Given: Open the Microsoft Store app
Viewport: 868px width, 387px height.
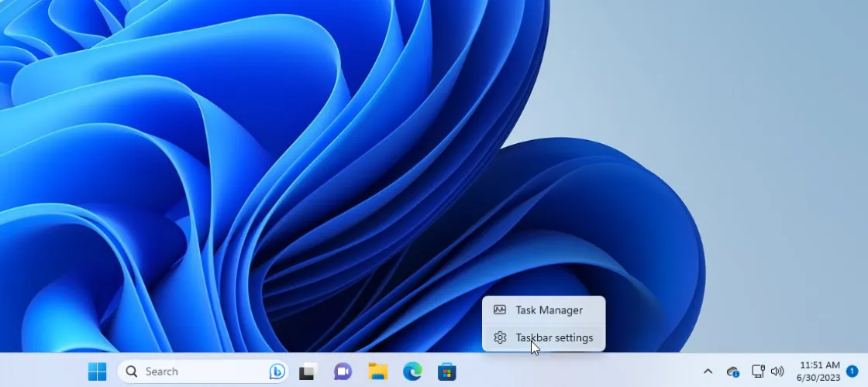Looking at the screenshot, I should (x=447, y=372).
